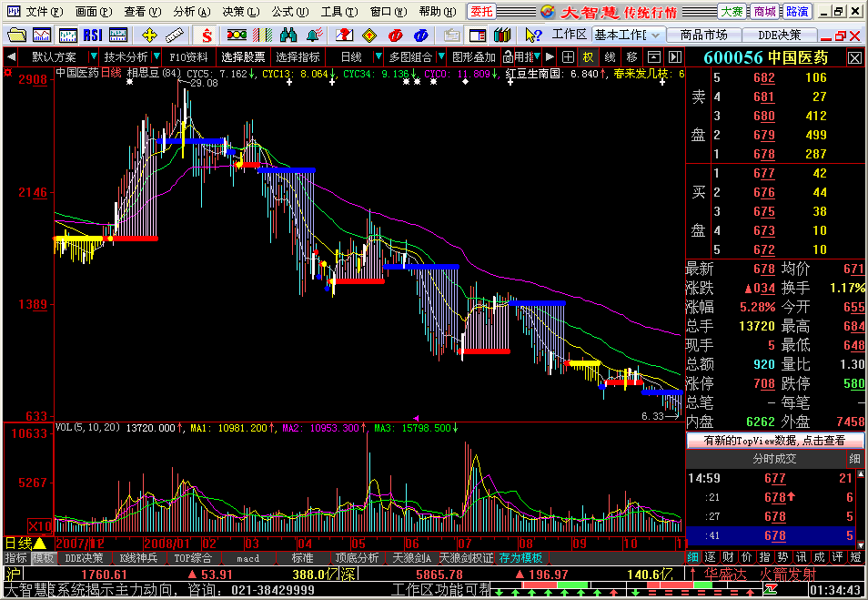This screenshot has height=600, width=868.
Task: Toggle the 指标 button at chart bottom
Action: click(16, 558)
